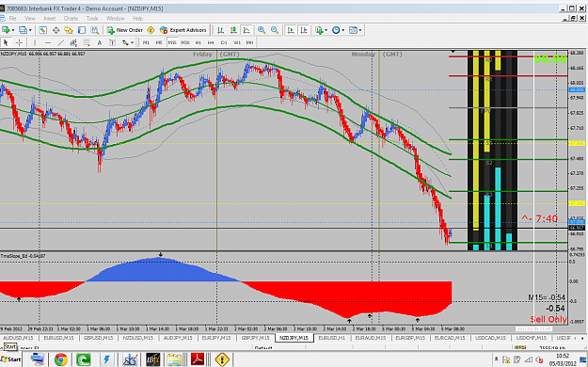Expand the Periods dropdown arrow
The height and width of the screenshot is (367, 588).
pos(342,30)
